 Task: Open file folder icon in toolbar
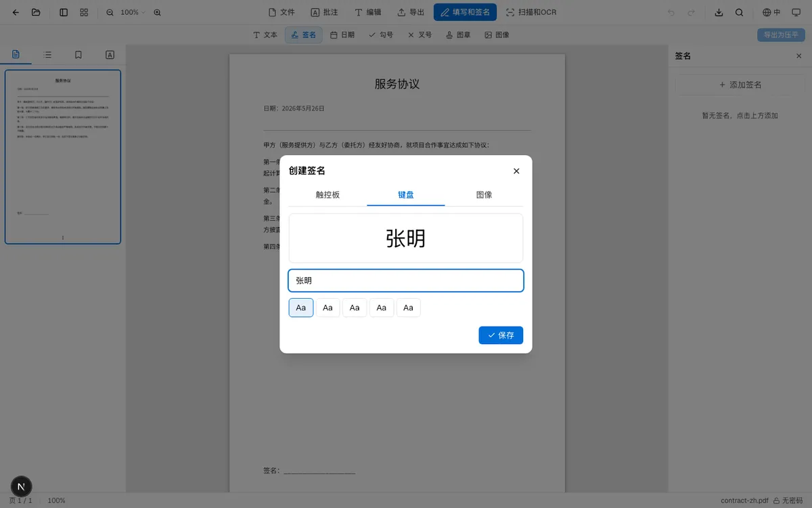pos(36,12)
